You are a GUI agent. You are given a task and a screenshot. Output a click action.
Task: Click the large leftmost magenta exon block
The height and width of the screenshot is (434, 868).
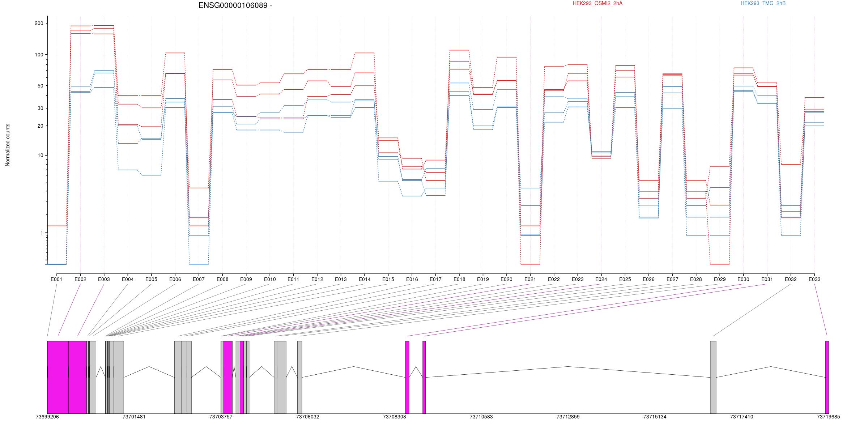[x=58, y=377]
